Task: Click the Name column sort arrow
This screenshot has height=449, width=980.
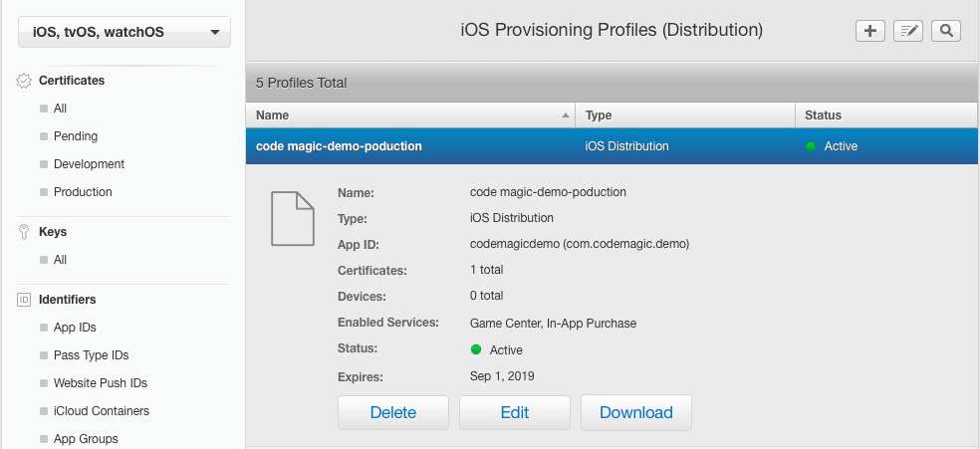Action: (565, 115)
